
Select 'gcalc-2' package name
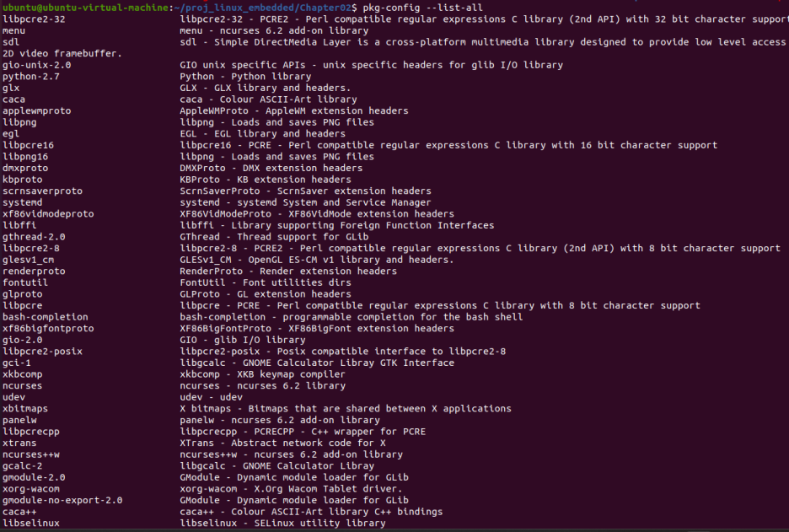[x=23, y=466]
